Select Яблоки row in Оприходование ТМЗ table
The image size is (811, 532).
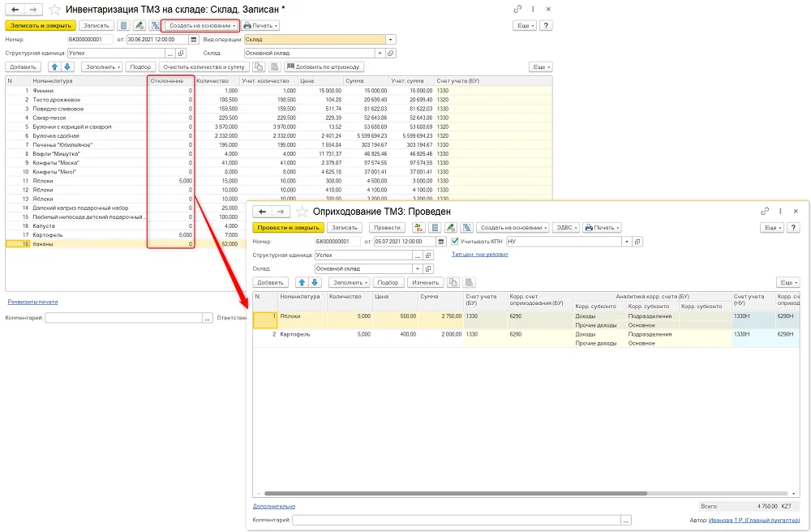[x=526, y=320]
